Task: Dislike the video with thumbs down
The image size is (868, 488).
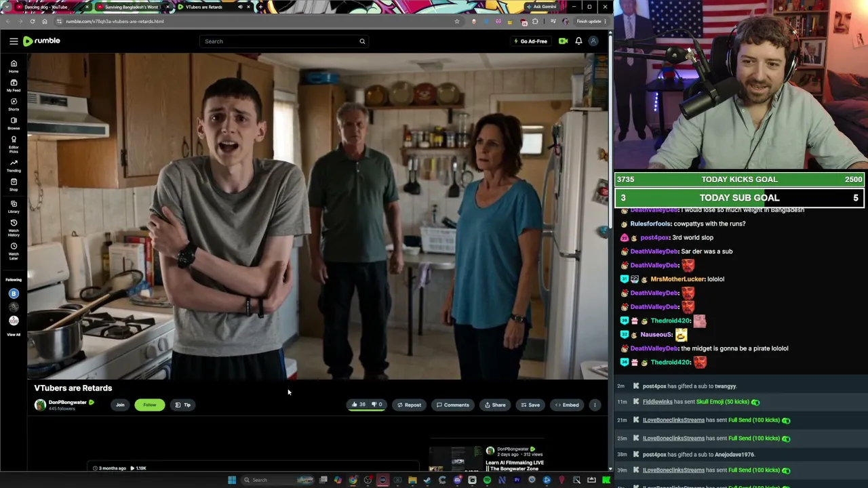Action: coord(377,405)
